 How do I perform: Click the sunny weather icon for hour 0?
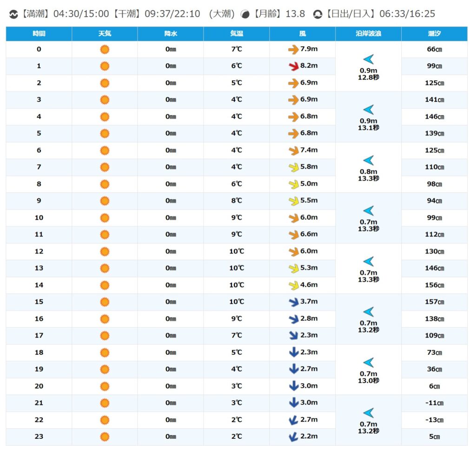click(x=105, y=49)
